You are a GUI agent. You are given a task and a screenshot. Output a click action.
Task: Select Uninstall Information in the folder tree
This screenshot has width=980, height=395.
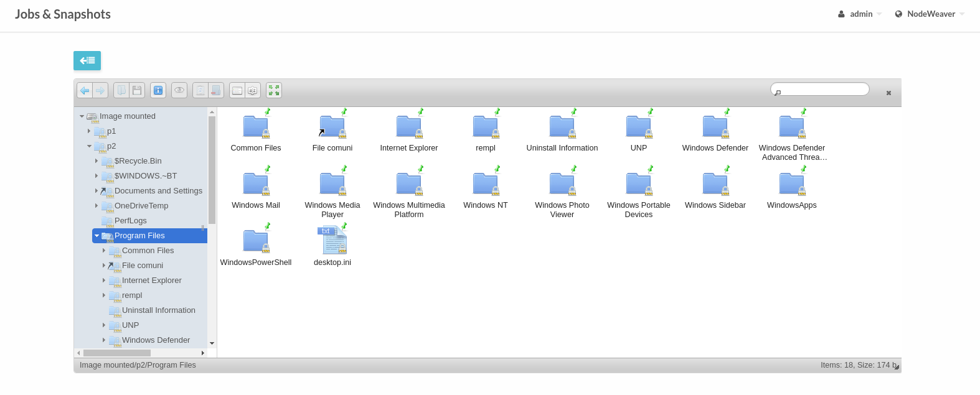[x=158, y=310]
